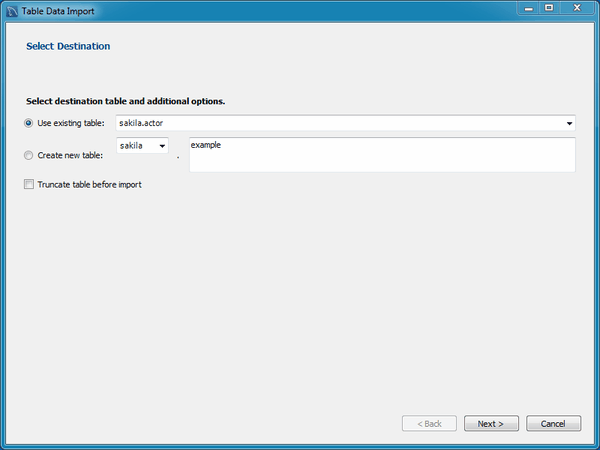
Task: Expand the existing table dropdown arrow
Action: (x=569, y=123)
